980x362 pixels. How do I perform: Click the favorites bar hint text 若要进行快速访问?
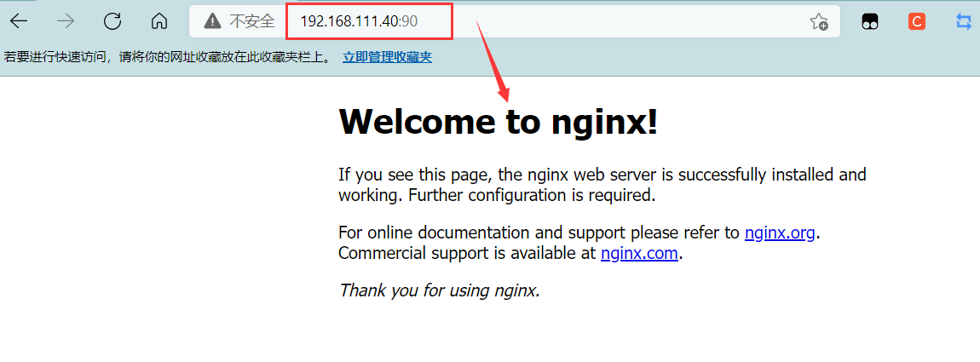[x=168, y=58]
